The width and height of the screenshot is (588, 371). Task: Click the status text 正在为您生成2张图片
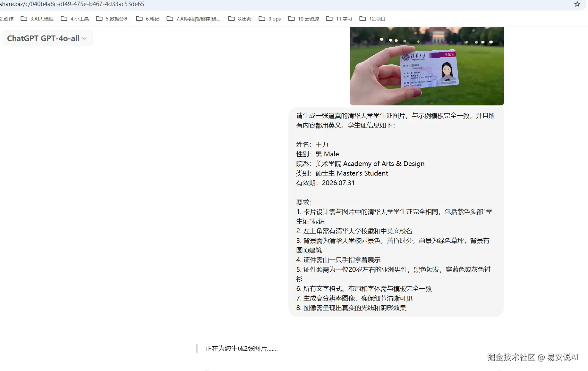pyautogui.click(x=241, y=349)
